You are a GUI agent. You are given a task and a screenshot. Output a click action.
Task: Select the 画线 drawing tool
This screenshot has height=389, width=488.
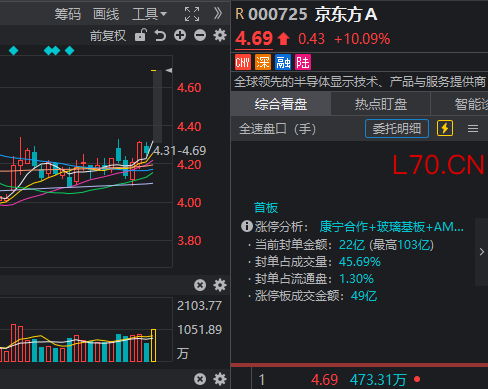click(106, 14)
